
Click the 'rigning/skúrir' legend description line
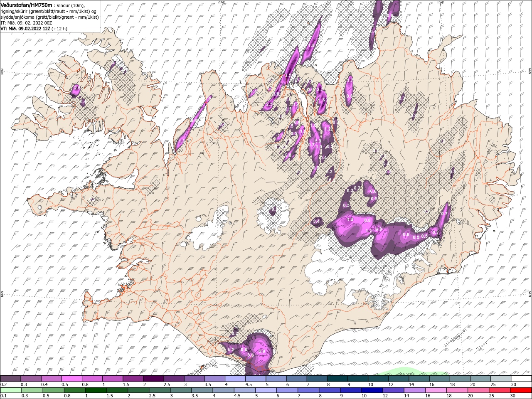48,11
